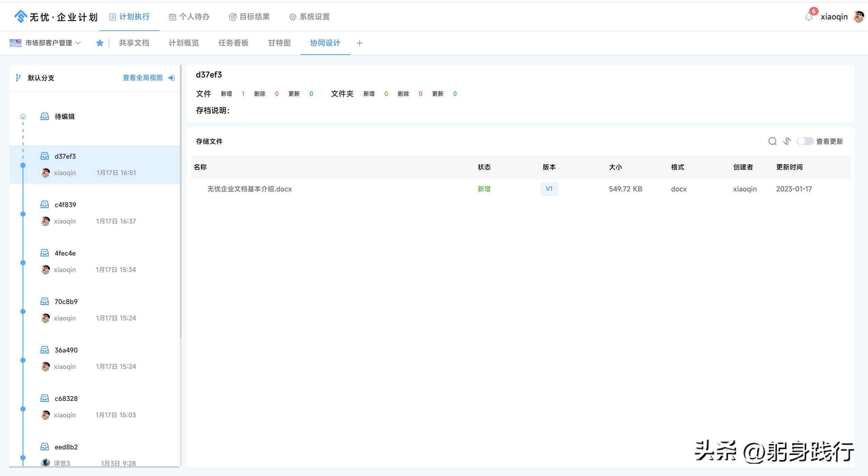Click the search icon in 存储文件
The image size is (868, 476).
[x=772, y=141]
